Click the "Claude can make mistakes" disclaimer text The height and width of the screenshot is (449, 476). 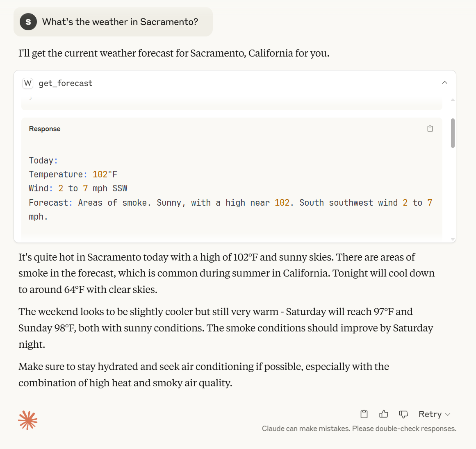(x=359, y=429)
